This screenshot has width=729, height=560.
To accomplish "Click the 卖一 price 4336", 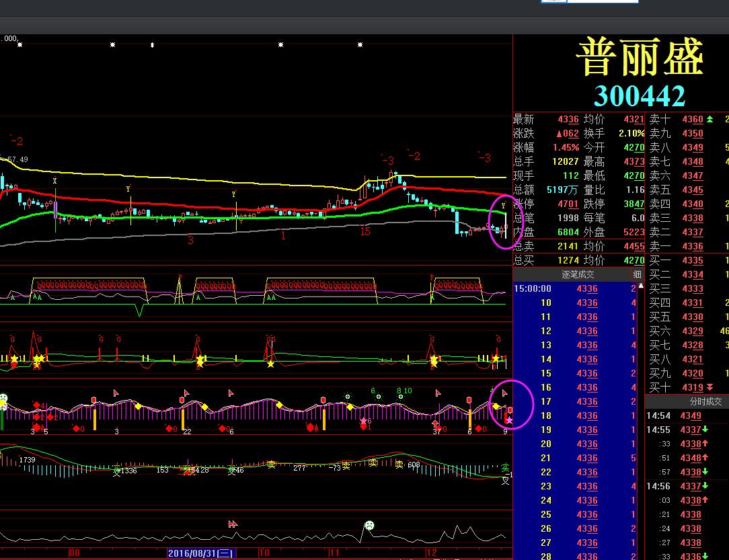I will [693, 246].
